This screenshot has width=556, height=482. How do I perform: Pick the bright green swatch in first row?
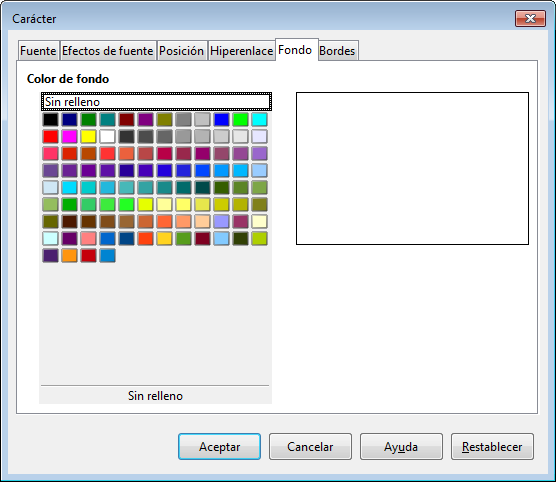click(240, 120)
